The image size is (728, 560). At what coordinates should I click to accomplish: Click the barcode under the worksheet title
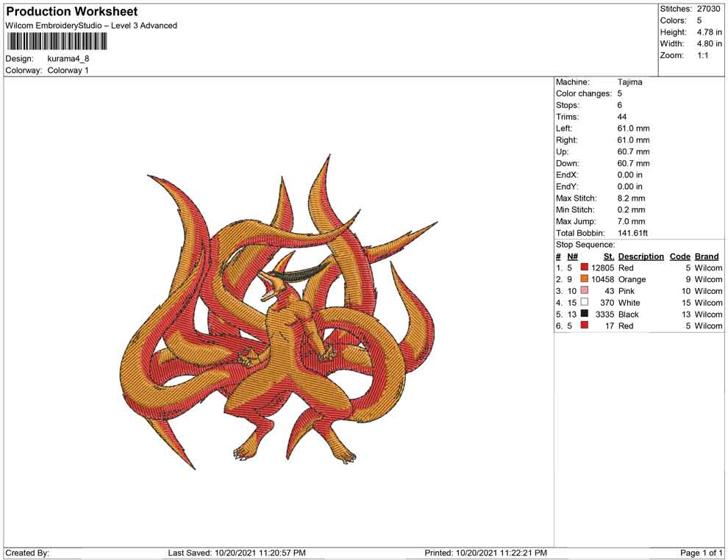click(57, 41)
